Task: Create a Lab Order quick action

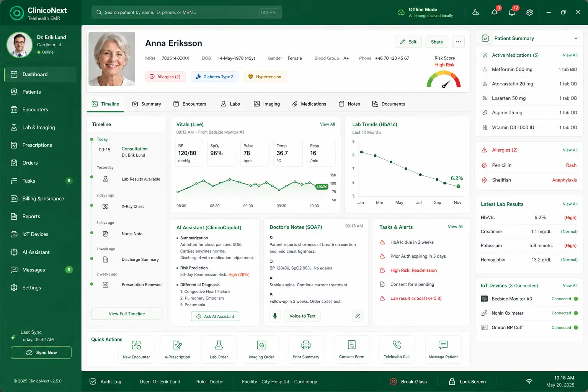Action: coord(219,349)
